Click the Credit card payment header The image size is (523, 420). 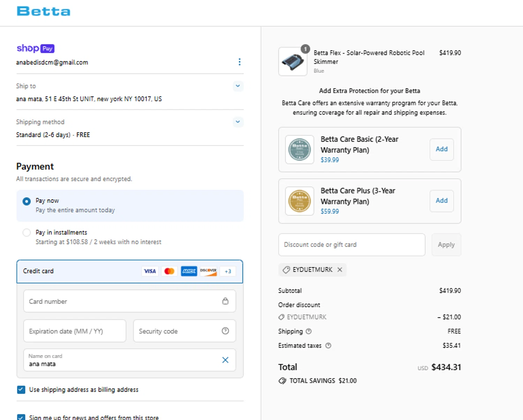click(130, 271)
